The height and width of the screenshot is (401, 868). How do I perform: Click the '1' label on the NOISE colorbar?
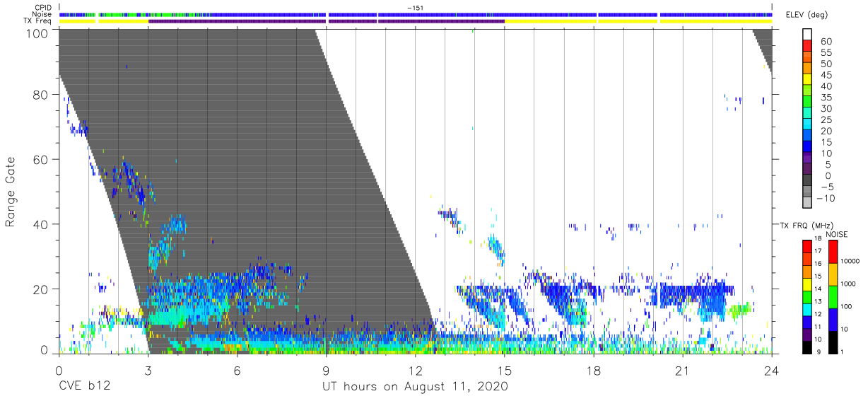point(842,352)
